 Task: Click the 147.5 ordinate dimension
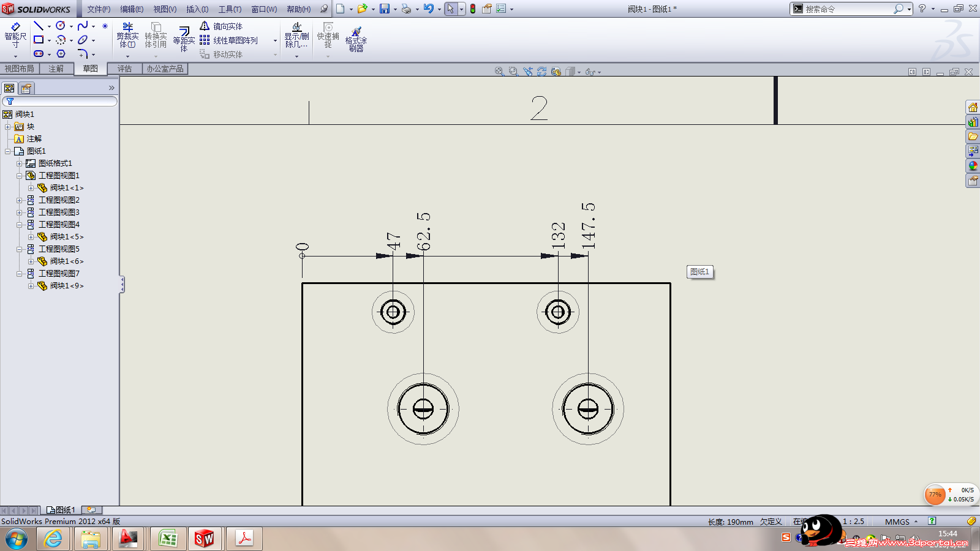point(589,225)
